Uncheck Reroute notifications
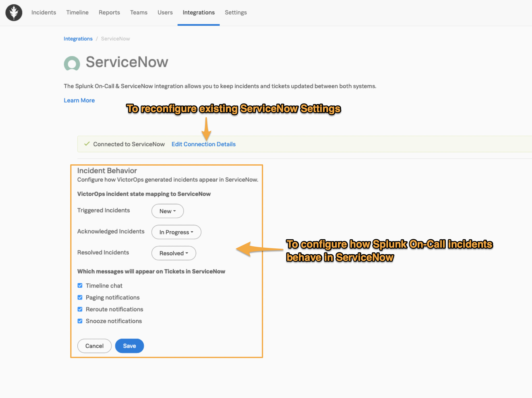532x398 pixels. tap(80, 309)
